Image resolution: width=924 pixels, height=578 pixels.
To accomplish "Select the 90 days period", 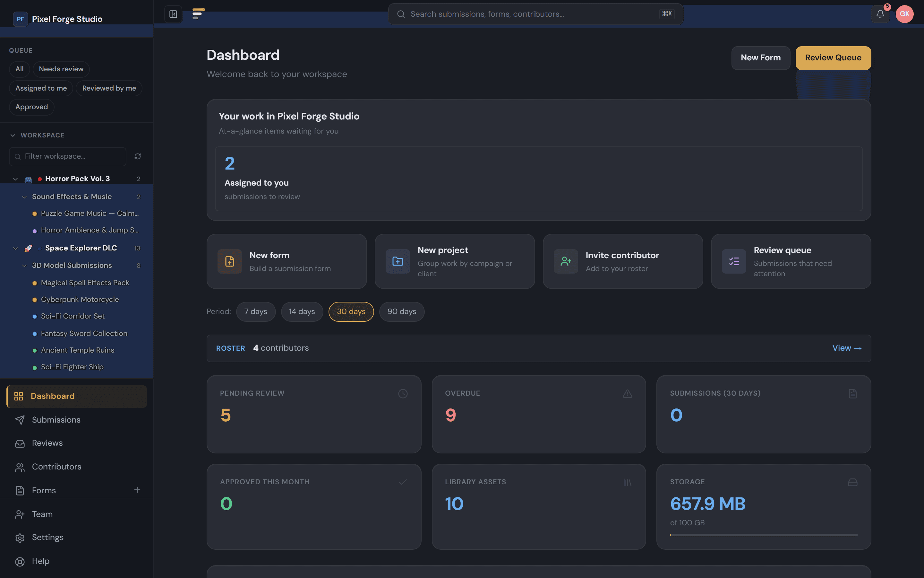I will point(402,311).
